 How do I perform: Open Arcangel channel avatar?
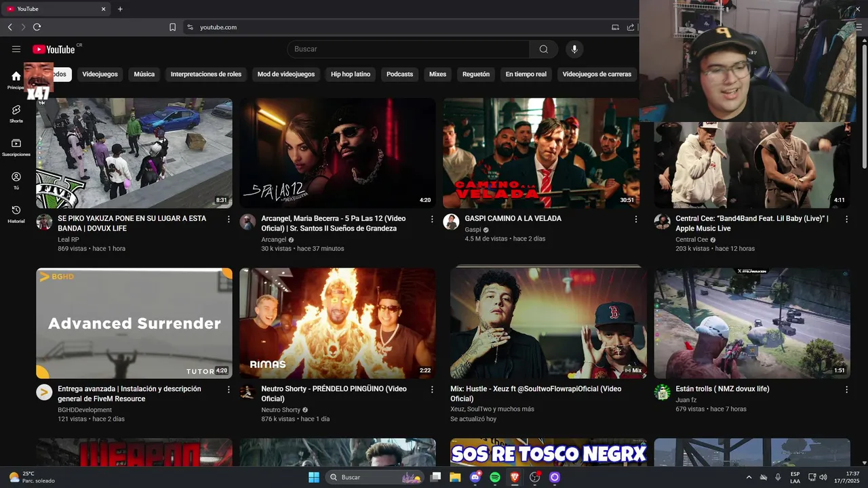click(248, 222)
